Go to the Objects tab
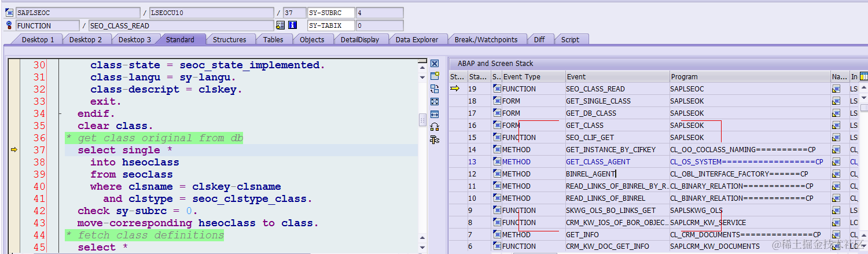The image size is (868, 254). (x=312, y=39)
